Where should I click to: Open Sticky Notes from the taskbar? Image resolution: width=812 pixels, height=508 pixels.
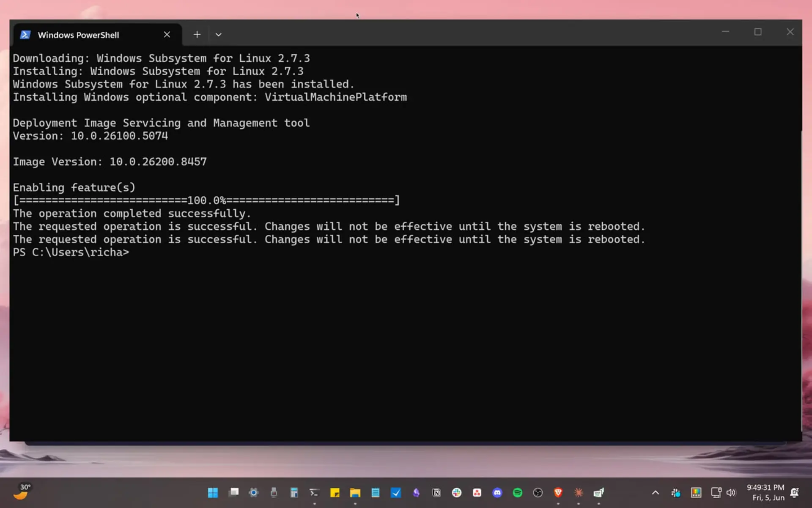(x=335, y=492)
